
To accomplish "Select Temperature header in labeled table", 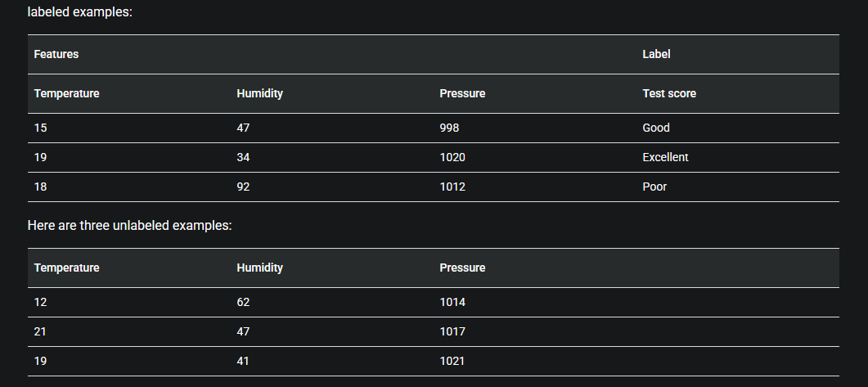I will (x=129, y=93).
